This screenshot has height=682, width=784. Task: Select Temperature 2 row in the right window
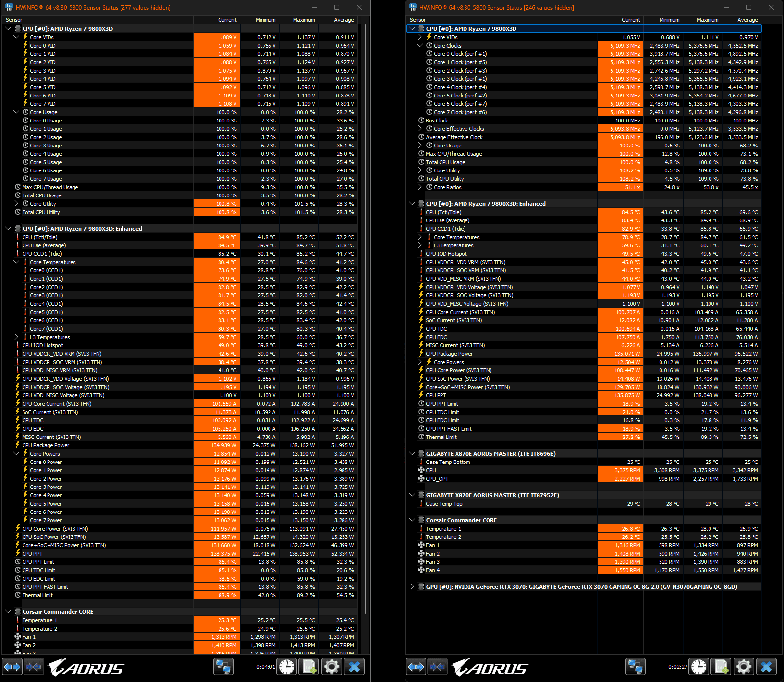coord(584,537)
